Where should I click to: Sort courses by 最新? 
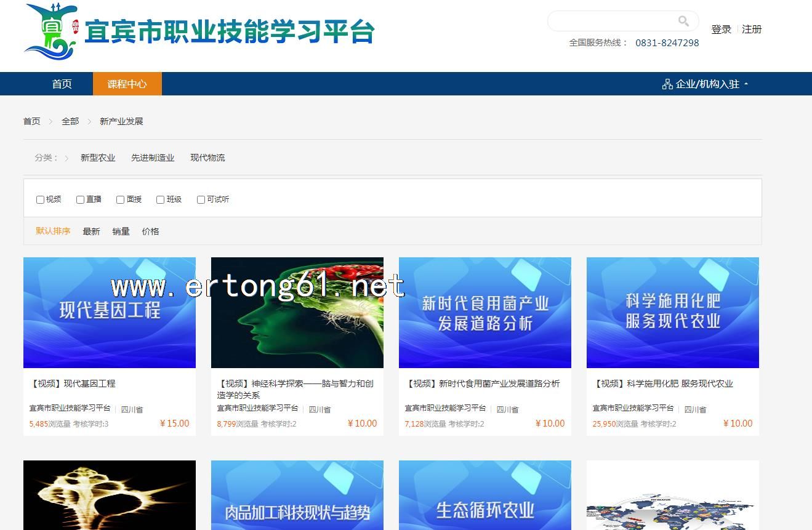[91, 231]
